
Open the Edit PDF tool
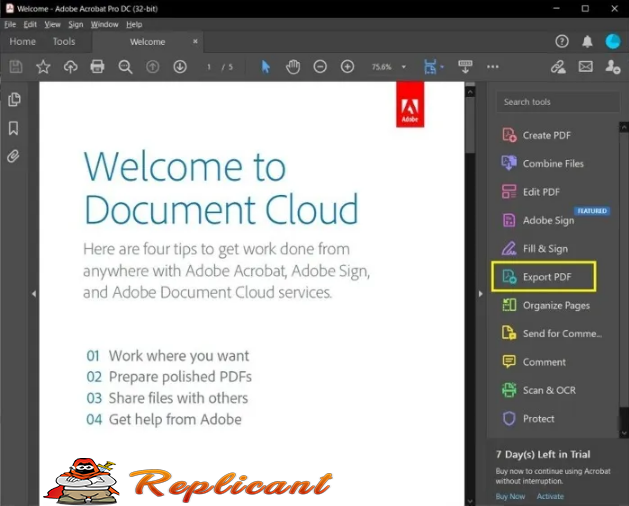[530, 192]
